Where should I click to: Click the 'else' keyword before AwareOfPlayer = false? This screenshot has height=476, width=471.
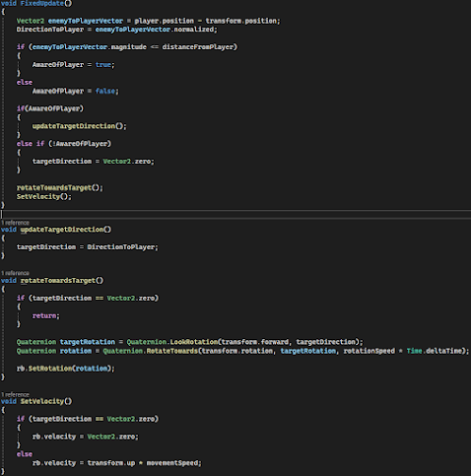click(25, 82)
